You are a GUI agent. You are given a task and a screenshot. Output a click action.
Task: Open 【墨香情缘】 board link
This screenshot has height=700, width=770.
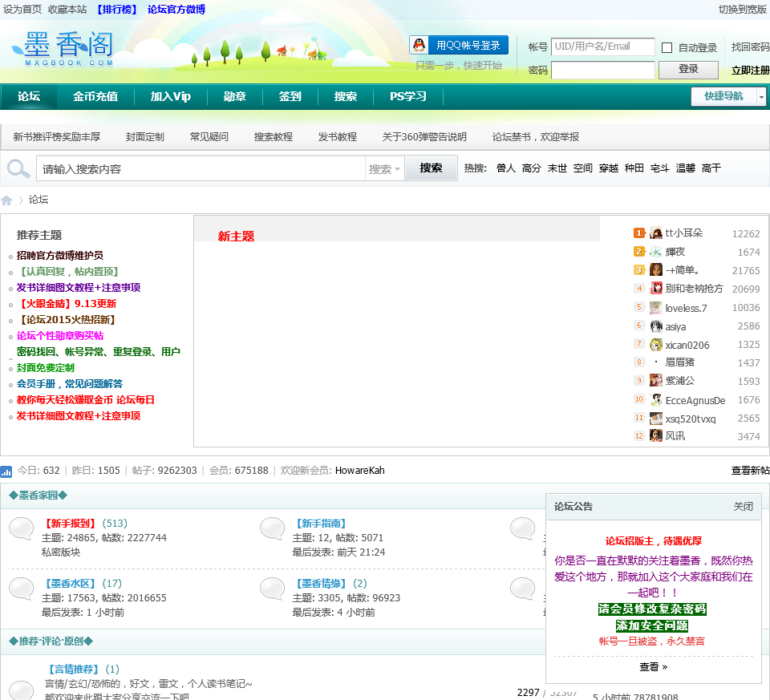point(321,583)
